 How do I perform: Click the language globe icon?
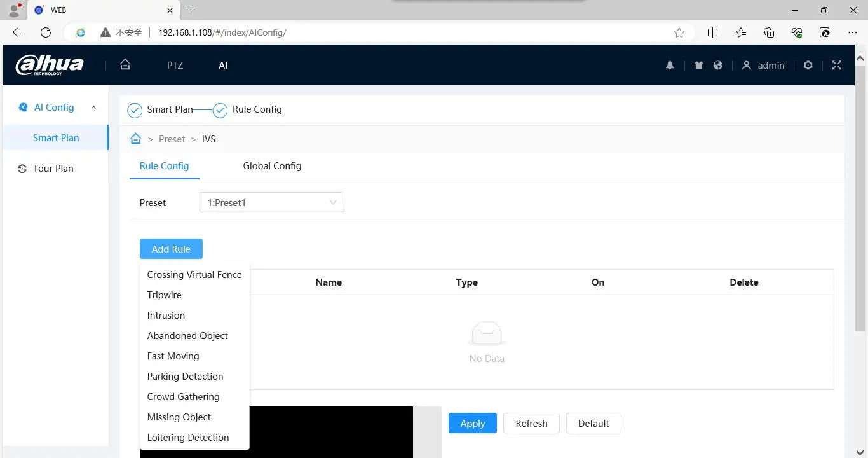pos(718,65)
